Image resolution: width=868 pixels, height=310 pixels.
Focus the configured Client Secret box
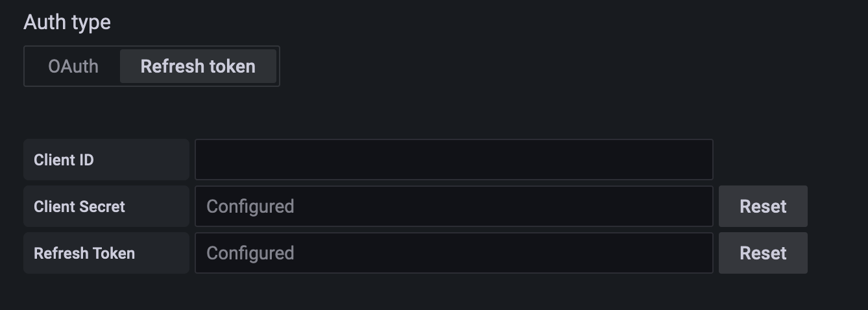[x=453, y=206]
